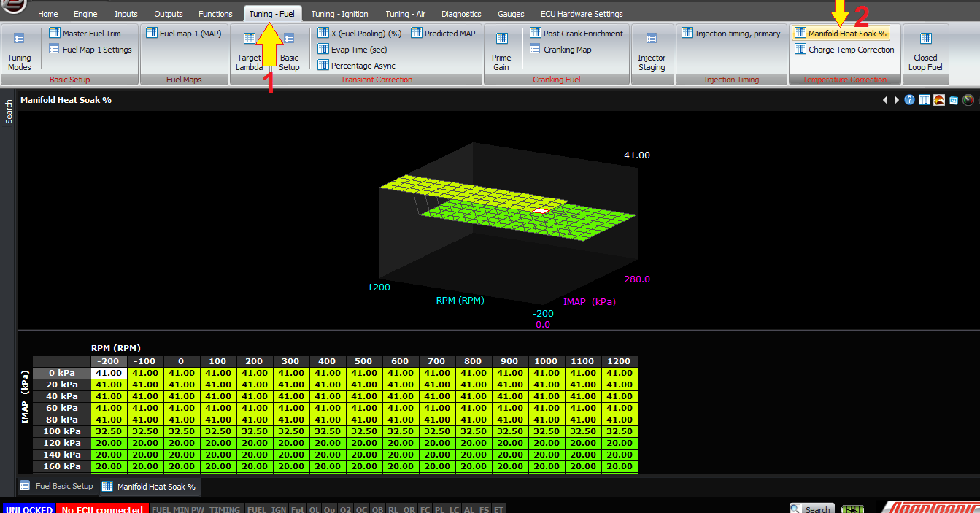The width and height of the screenshot is (980, 513).
Task: Open the gauge icon in panel header
Action: pyautogui.click(x=968, y=100)
